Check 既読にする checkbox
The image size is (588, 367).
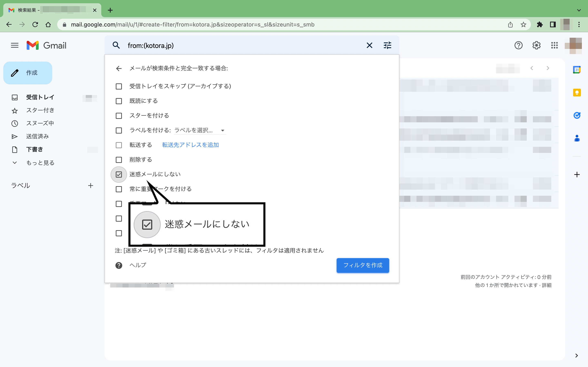pyautogui.click(x=119, y=101)
